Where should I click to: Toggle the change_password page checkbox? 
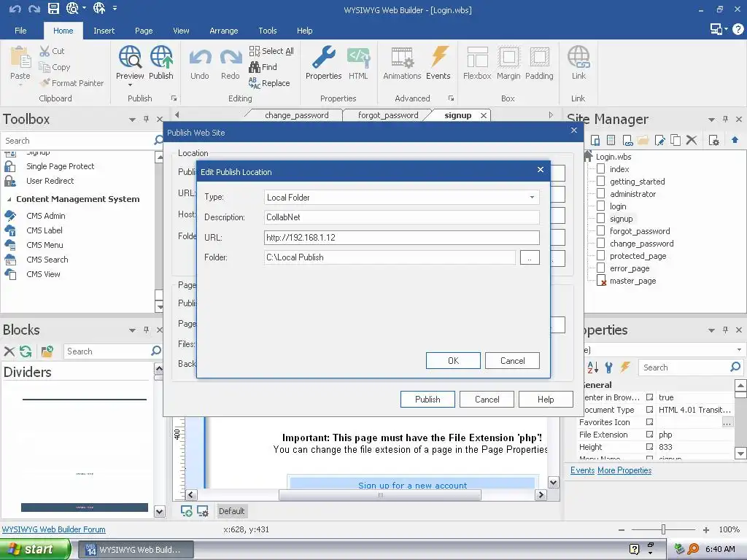(x=601, y=243)
